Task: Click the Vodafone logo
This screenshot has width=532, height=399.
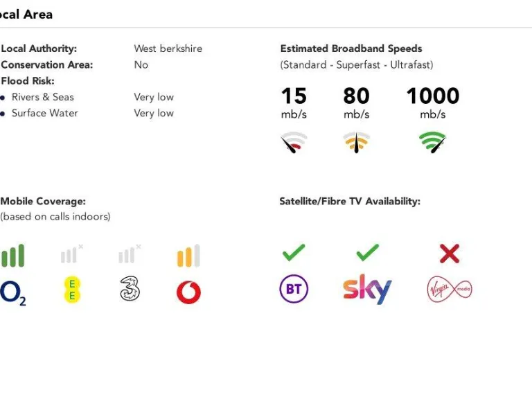Action: (x=188, y=292)
